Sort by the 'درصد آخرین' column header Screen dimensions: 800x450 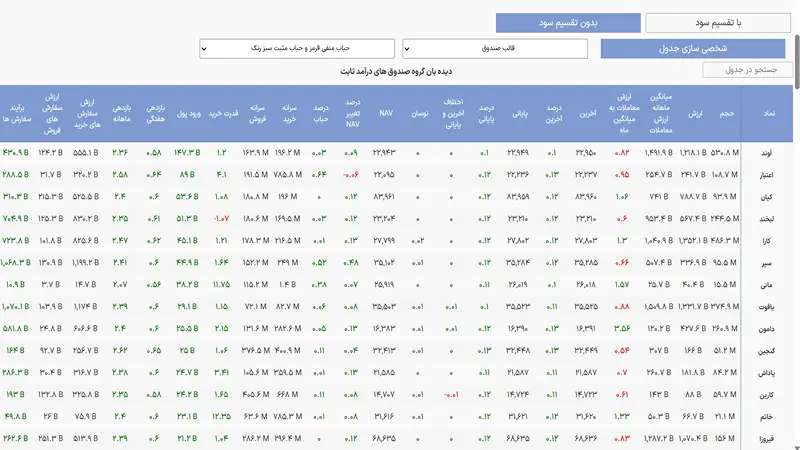click(554, 113)
